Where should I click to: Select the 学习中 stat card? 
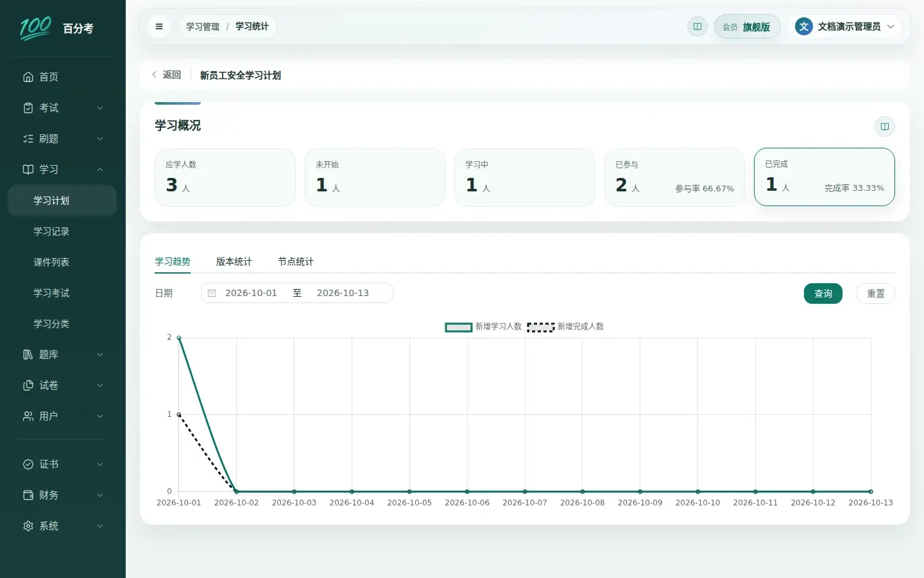click(525, 177)
